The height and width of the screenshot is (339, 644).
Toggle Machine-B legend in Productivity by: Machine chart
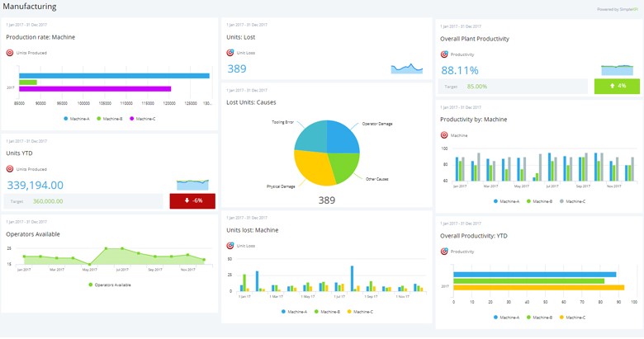(540, 201)
